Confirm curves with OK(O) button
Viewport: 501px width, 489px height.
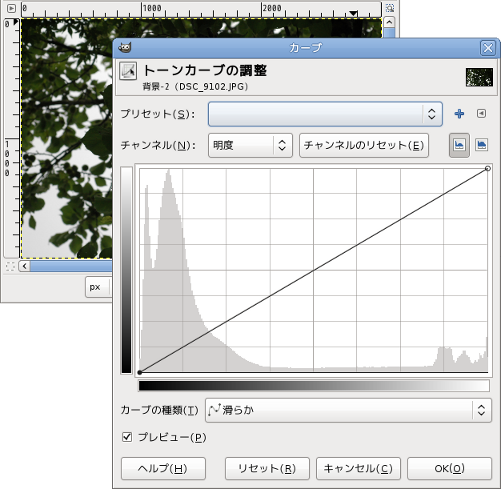tap(449, 469)
